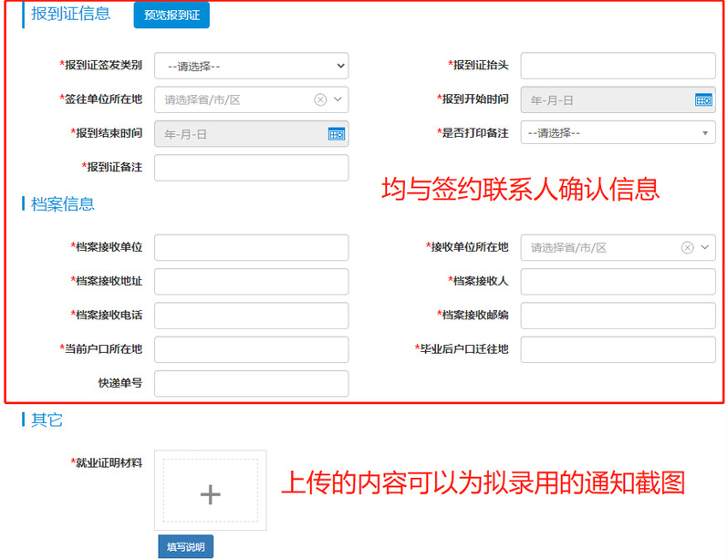Screen dimensions: 728x560
Task: Select the 档案接收单位 input field
Action: [251, 247]
